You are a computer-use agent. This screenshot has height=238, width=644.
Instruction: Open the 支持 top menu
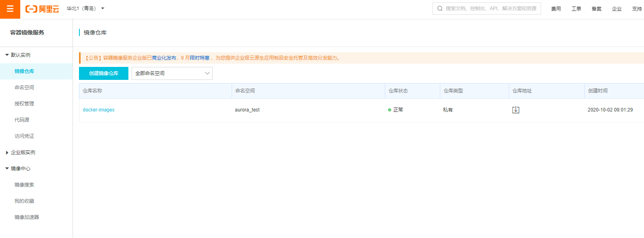[637, 9]
